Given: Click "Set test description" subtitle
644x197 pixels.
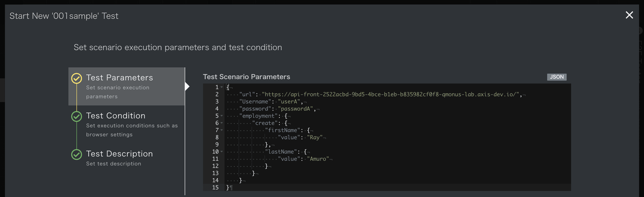Looking at the screenshot, I should (x=114, y=164).
